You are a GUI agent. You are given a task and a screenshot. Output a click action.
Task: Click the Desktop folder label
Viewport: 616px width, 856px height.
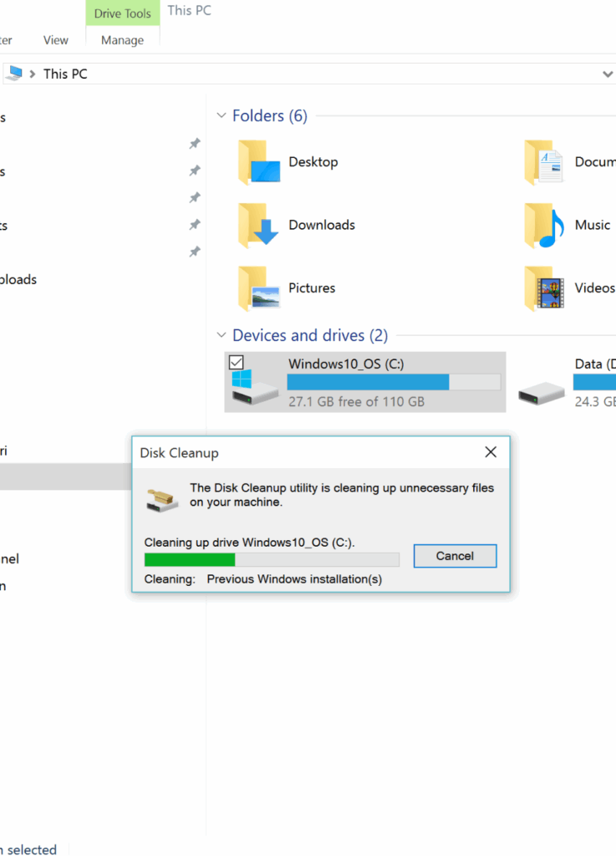pos(313,162)
